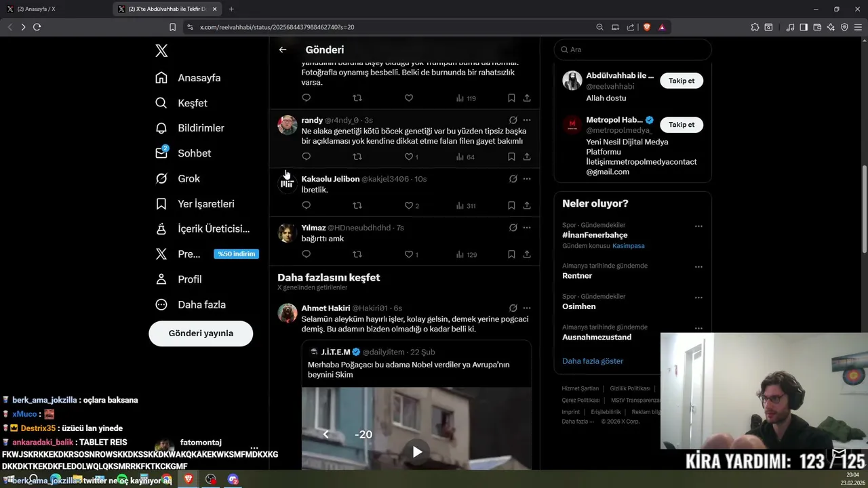Open view count 311 on Kakaolu Jelibon's post
868x488 pixels.
click(466, 205)
